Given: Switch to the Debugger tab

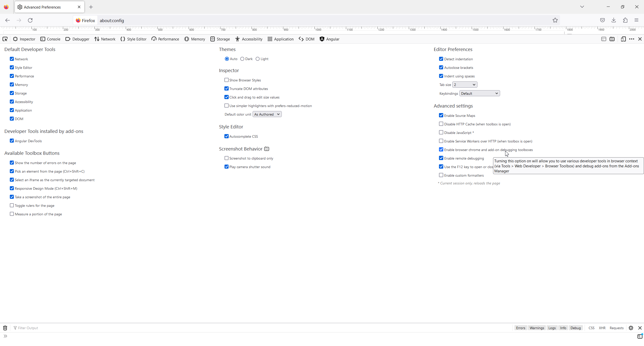Looking at the screenshot, I should pos(77,39).
